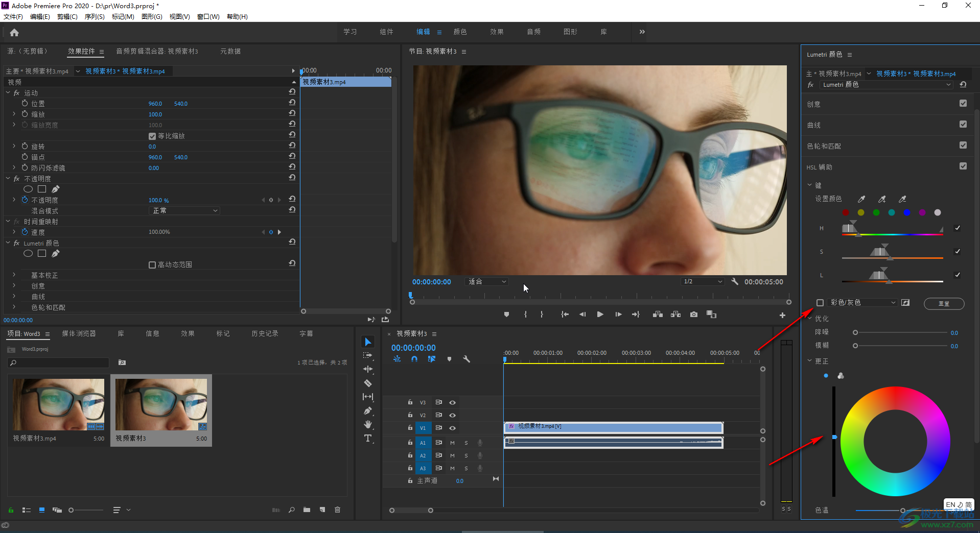Collapse the Key section in HSL

click(809, 185)
